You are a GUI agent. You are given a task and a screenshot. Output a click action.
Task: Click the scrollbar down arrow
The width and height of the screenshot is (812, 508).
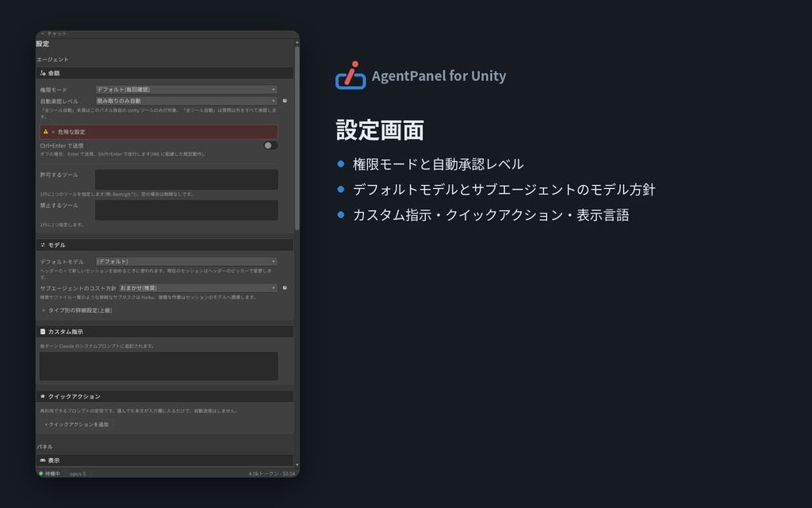[297, 465]
